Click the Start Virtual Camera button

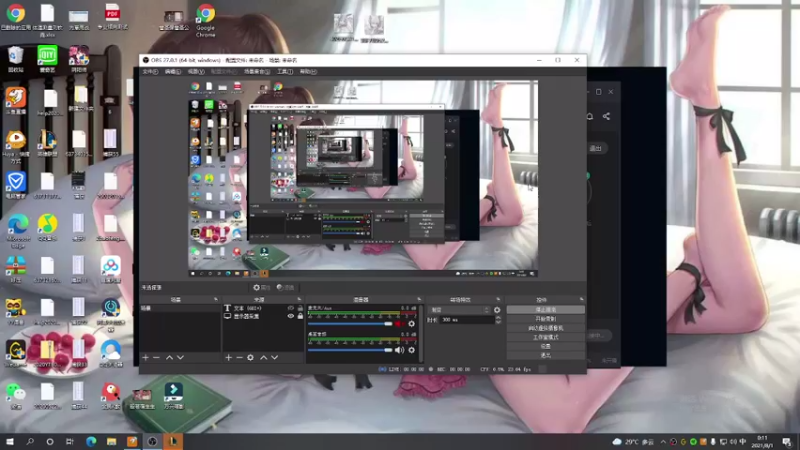tap(545, 328)
